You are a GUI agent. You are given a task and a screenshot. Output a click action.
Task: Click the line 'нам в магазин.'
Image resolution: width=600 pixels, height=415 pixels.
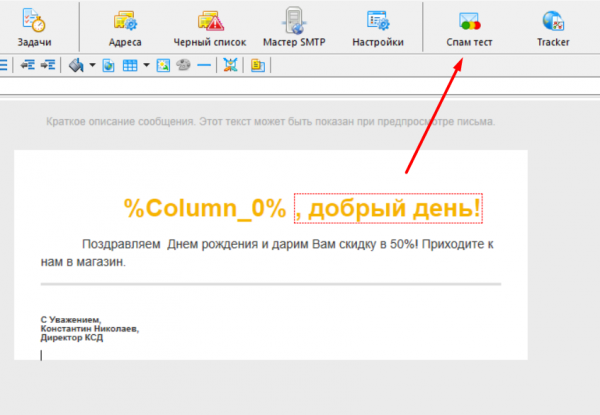tap(83, 262)
